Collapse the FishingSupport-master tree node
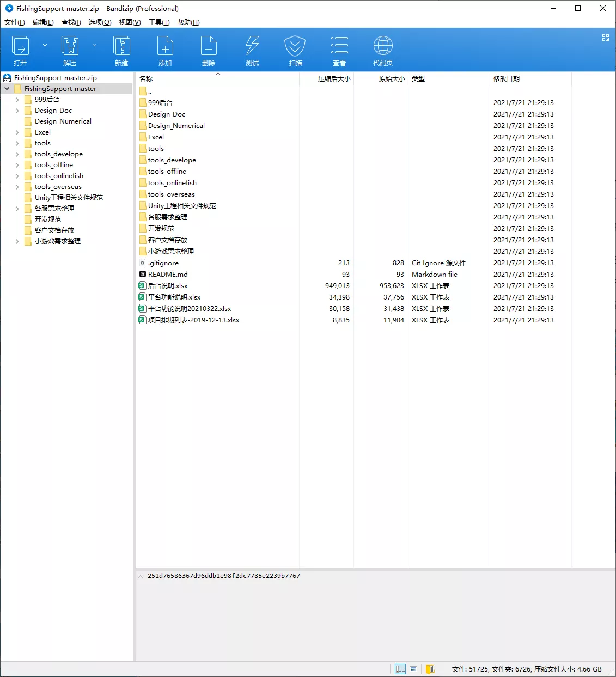This screenshot has height=677, width=616. click(7, 88)
